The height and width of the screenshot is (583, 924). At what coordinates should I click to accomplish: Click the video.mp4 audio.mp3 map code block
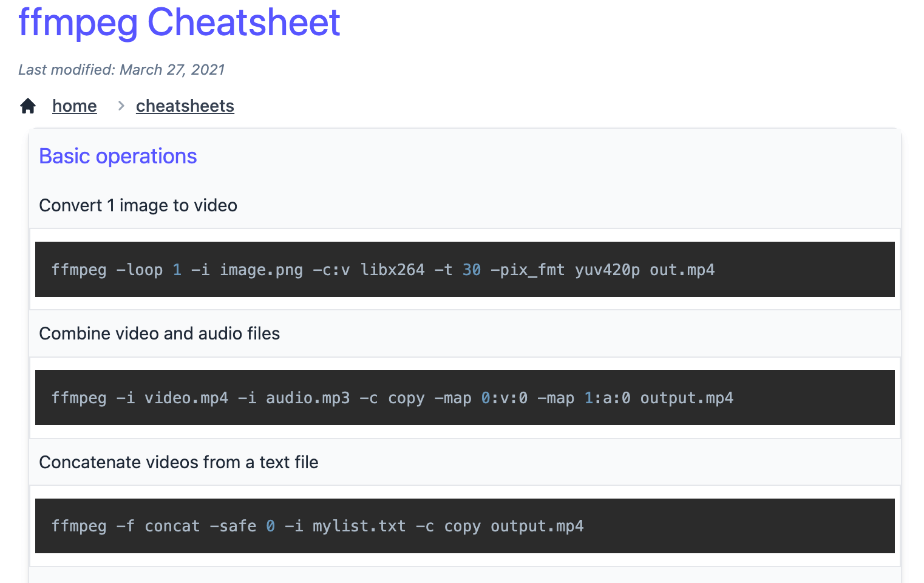pyautogui.click(x=465, y=398)
